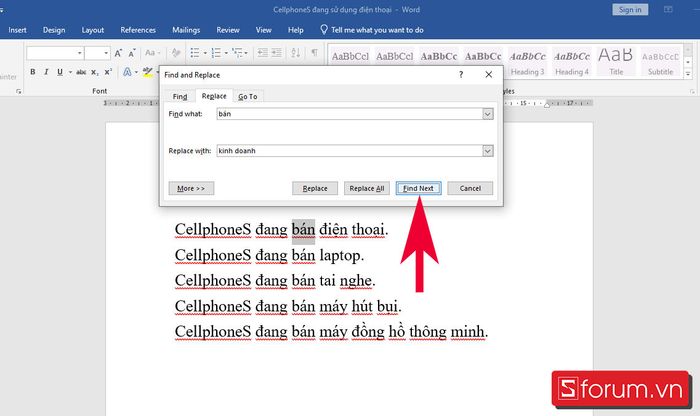Show or hide paragraph marks

coord(315,53)
